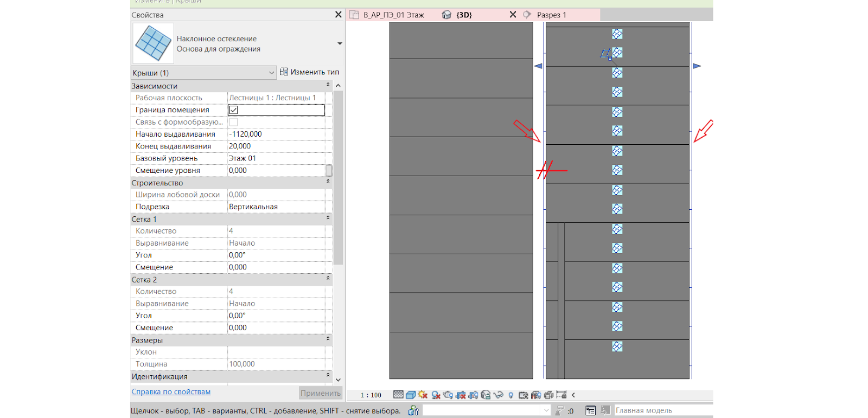This screenshot has width=868, height=418.
Task: Click the floor plan icon on В_АР_ПЭ_01 tab
Action: tap(354, 15)
